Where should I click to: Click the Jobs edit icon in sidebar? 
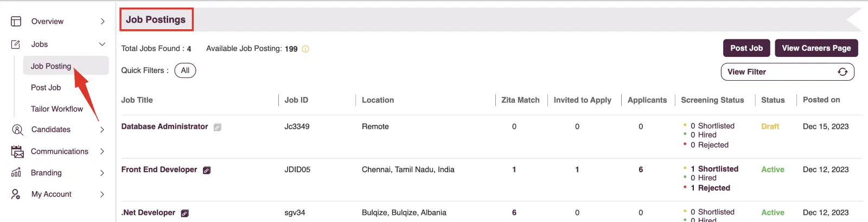16,44
